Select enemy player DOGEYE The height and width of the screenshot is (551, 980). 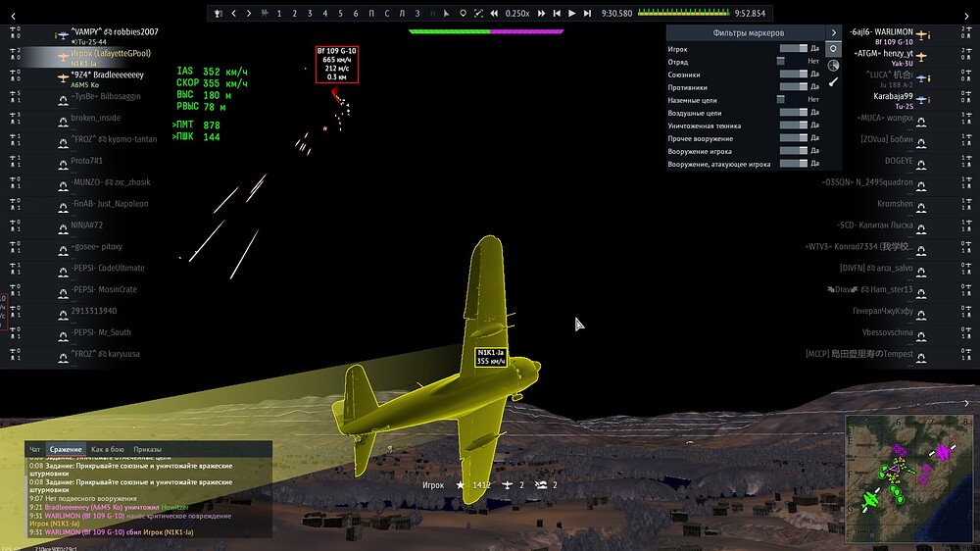pos(899,161)
